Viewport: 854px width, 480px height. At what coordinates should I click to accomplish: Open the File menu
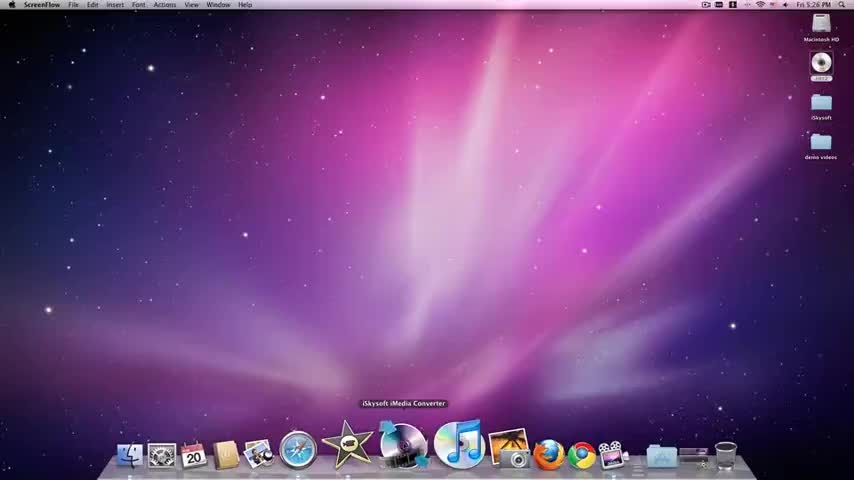74,4
